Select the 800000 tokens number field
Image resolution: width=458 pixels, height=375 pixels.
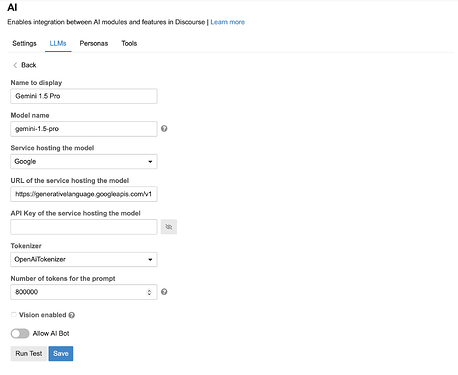click(84, 292)
